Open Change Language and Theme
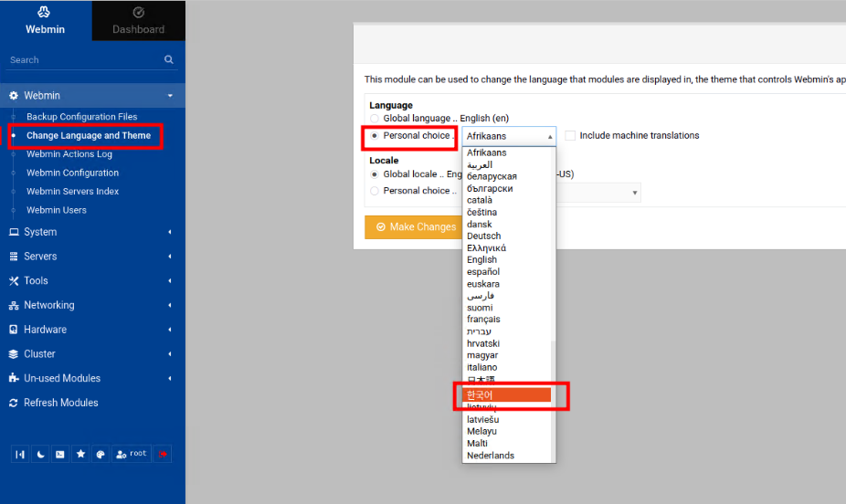The height and width of the screenshot is (504, 846). (89, 136)
